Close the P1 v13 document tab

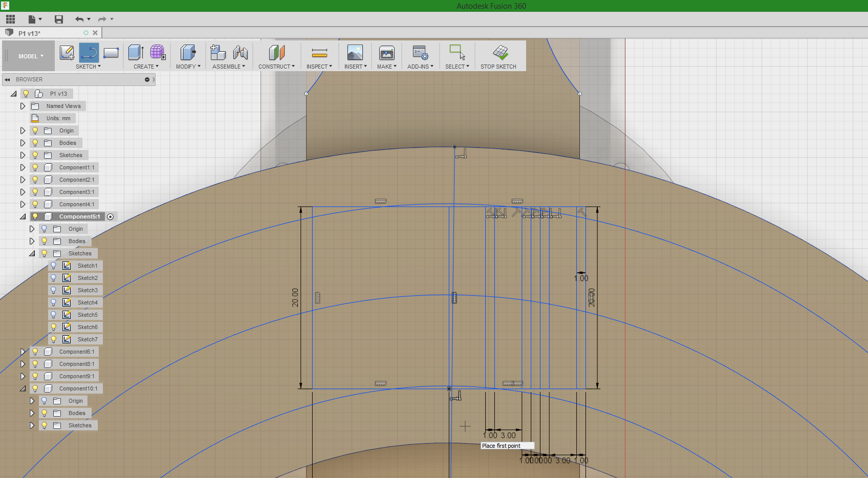click(95, 33)
